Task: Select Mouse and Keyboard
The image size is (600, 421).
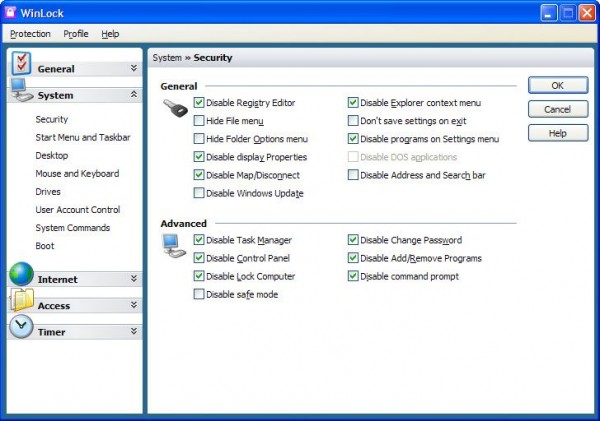Action: 77,173
